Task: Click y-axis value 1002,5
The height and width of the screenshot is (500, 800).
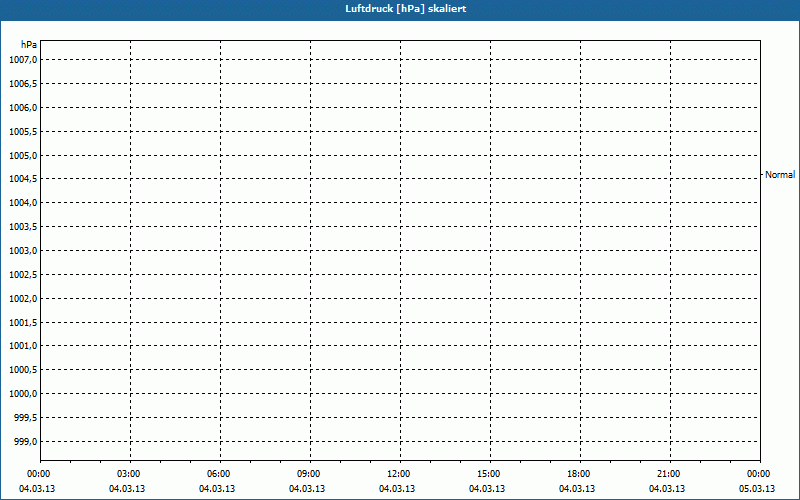Action: (x=23, y=274)
